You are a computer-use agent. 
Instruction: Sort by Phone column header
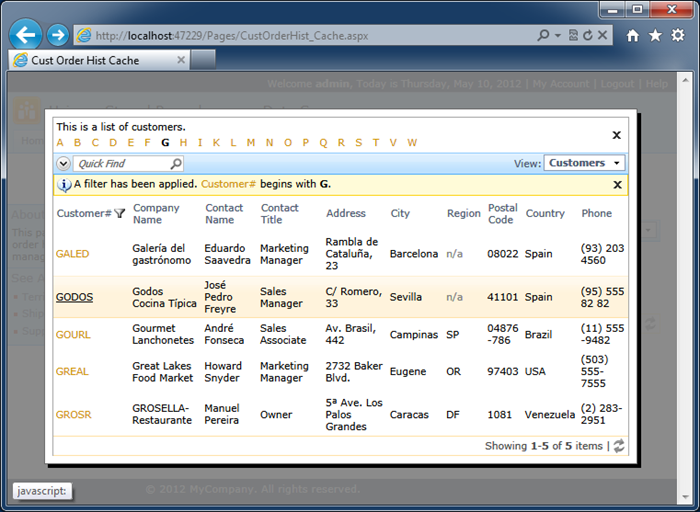pos(596,213)
